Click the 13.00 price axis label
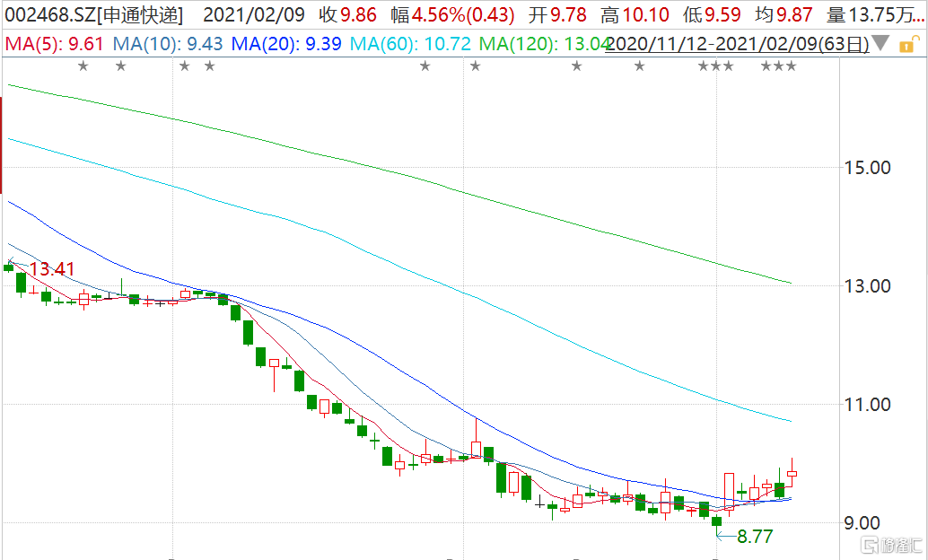 868,286
